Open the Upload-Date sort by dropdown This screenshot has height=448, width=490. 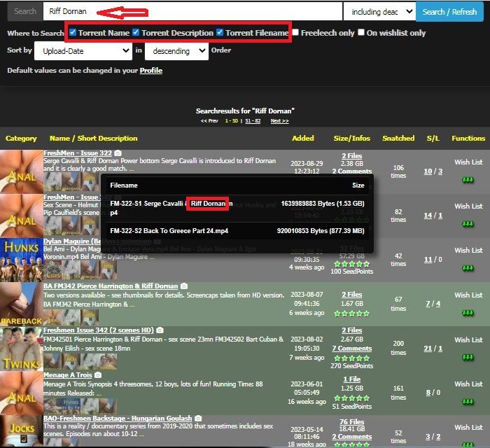86,50
